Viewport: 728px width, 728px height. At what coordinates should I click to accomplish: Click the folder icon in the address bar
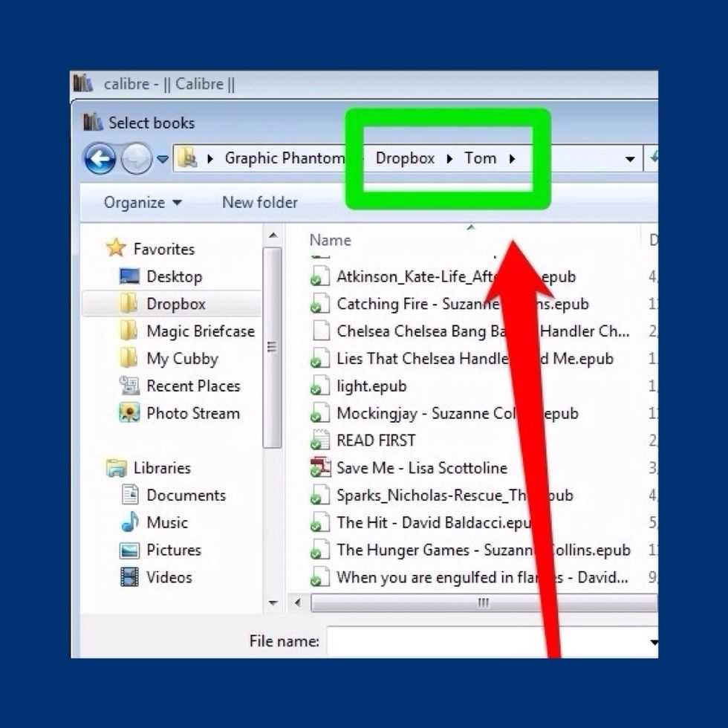pyautogui.click(x=186, y=158)
